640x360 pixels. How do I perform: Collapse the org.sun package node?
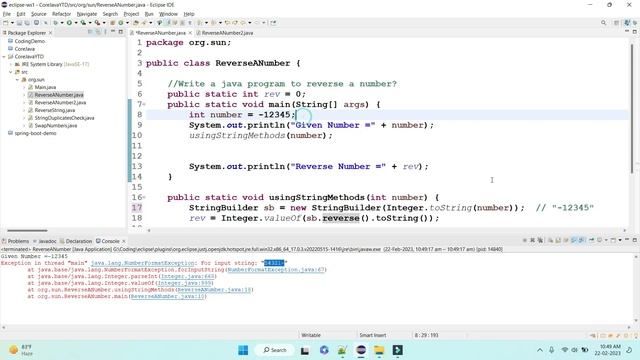tap(17, 80)
